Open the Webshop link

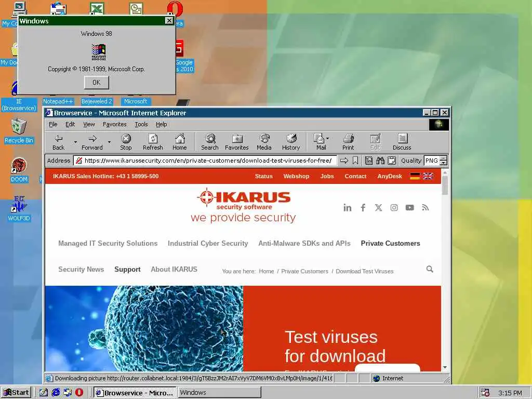coord(296,176)
